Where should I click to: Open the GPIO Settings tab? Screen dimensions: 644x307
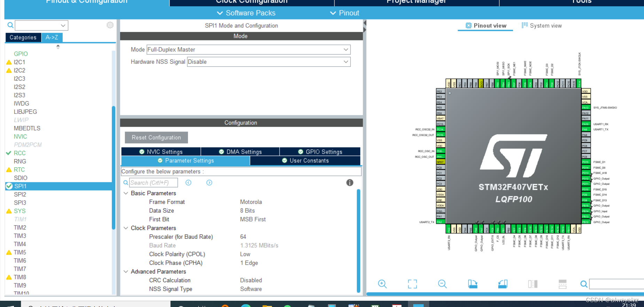click(x=320, y=152)
